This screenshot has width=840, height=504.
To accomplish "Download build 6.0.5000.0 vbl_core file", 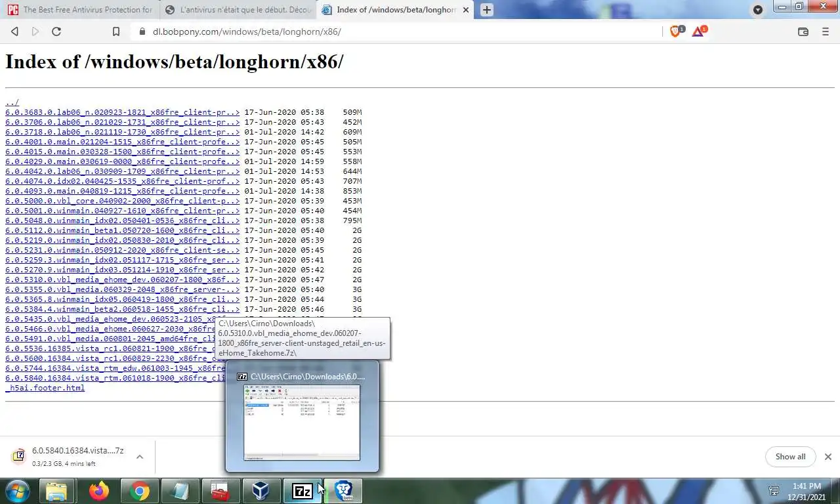I will click(123, 201).
